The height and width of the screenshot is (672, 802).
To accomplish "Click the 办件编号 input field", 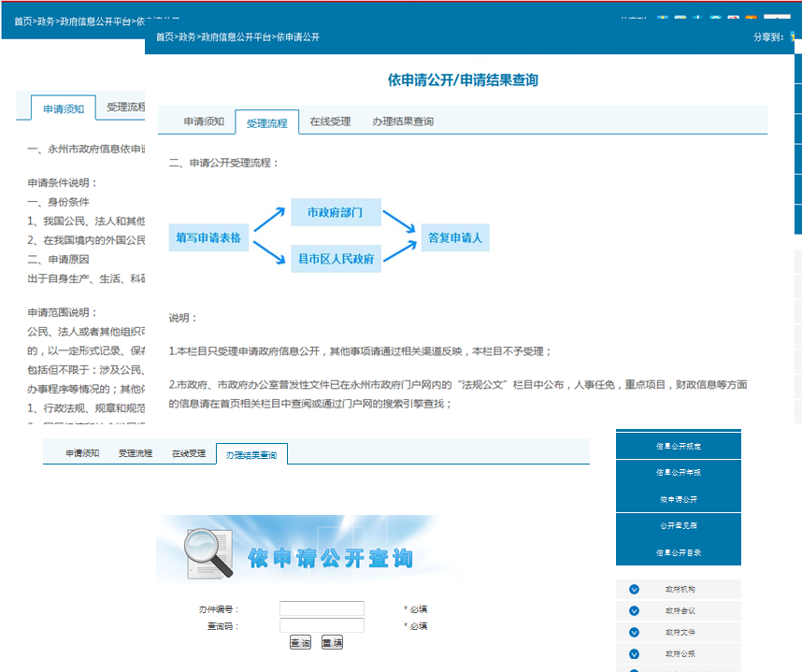I will (322, 608).
